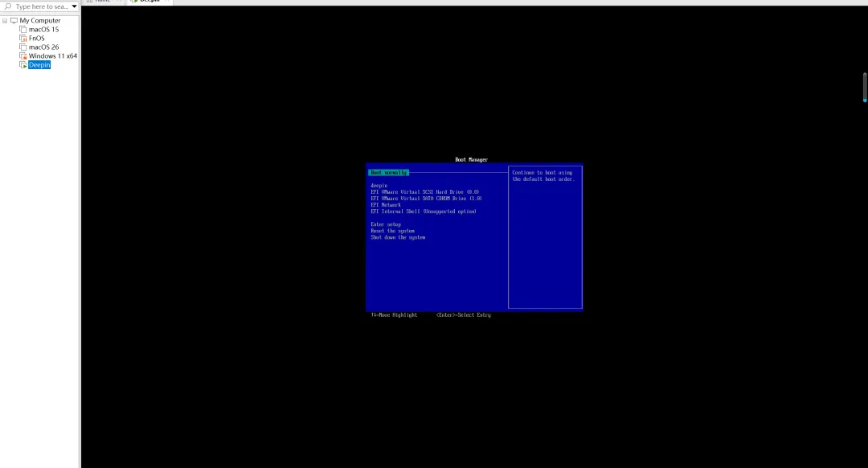The image size is (868, 468).
Task: Select the EFI Network boot option
Action: tap(386, 205)
